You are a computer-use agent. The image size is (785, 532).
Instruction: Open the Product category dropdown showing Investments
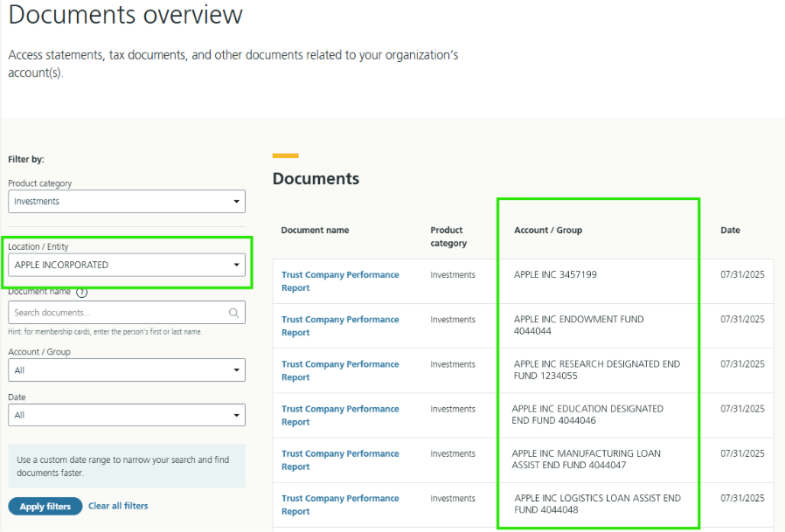(127, 201)
